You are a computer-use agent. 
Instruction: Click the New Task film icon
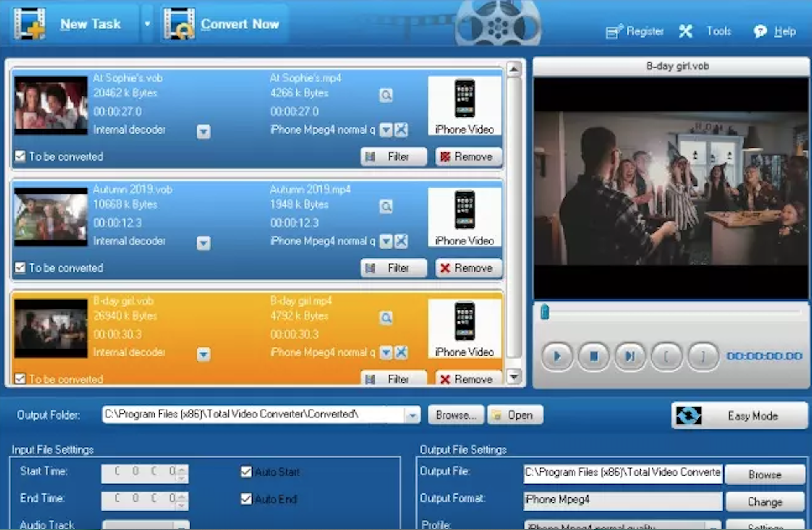29,24
